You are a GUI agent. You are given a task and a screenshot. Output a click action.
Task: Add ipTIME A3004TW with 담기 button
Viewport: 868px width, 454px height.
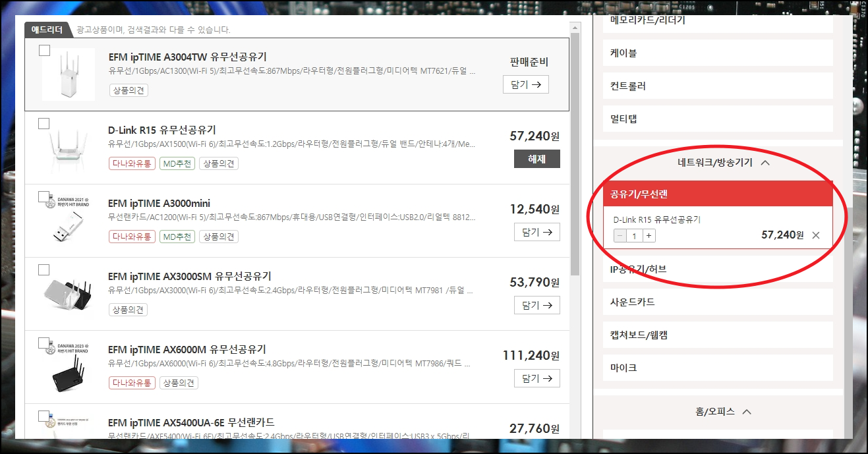coord(526,84)
